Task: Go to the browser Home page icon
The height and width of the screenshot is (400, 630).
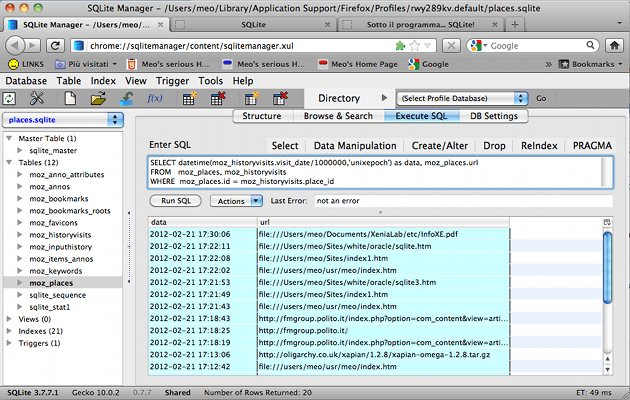Action: [614, 45]
